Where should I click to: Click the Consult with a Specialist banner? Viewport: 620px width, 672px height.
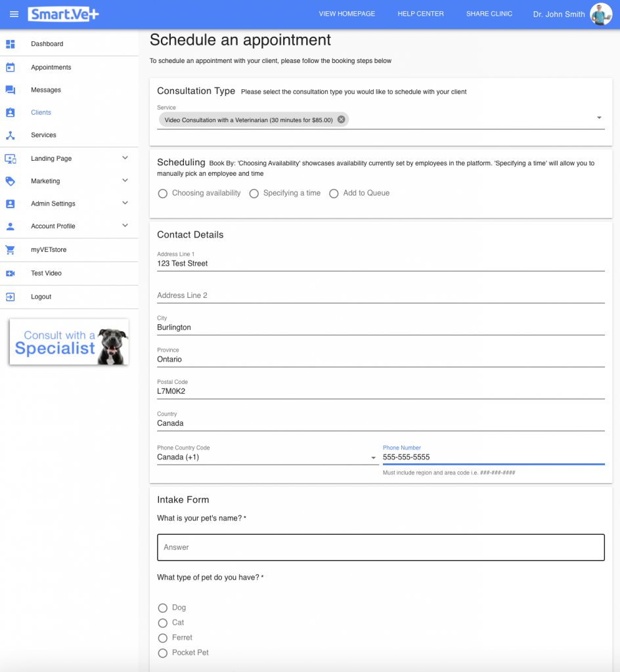(x=69, y=343)
